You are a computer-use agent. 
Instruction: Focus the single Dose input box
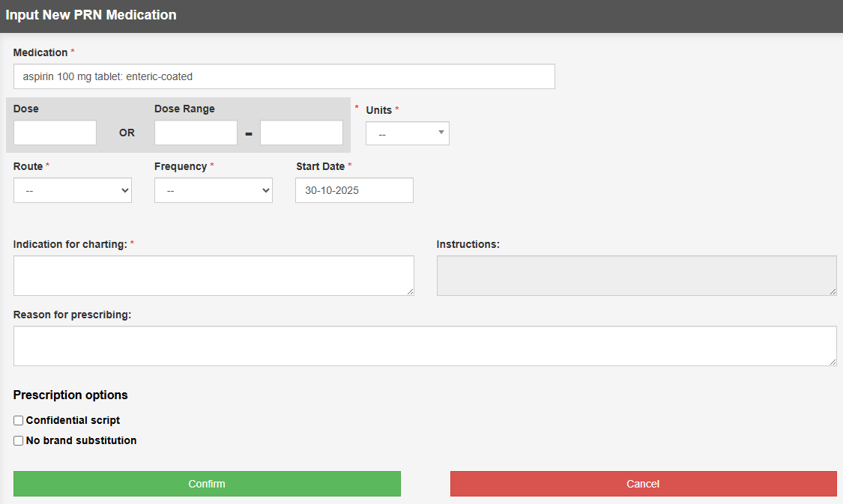point(55,133)
